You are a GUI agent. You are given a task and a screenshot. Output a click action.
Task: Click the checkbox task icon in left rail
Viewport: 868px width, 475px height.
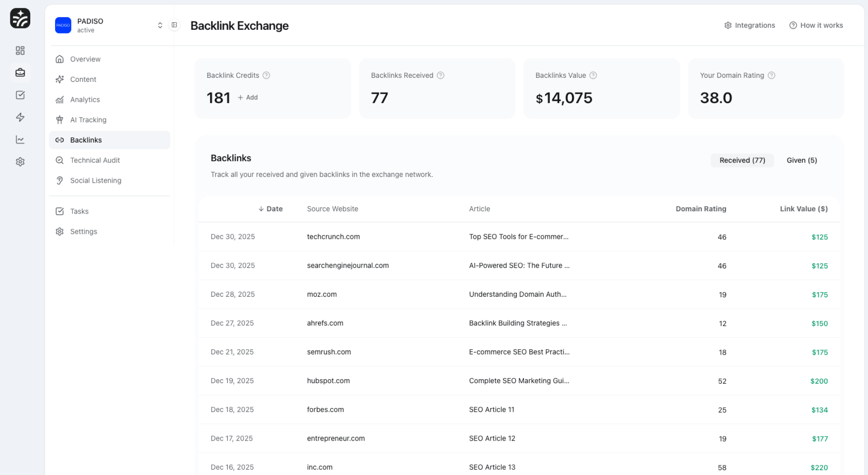(x=20, y=95)
